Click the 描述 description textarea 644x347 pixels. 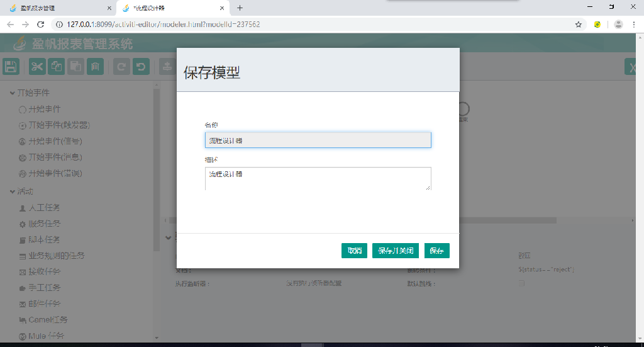[318, 178]
